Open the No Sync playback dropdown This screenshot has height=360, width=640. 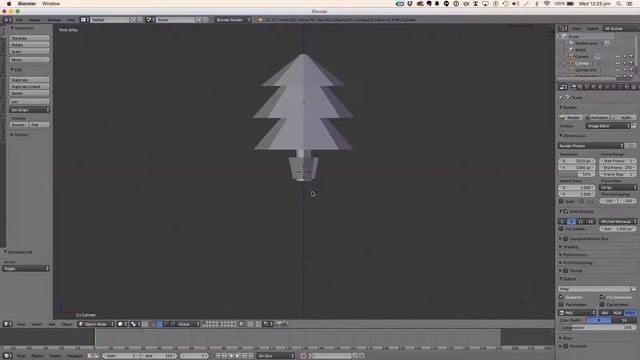[276, 356]
